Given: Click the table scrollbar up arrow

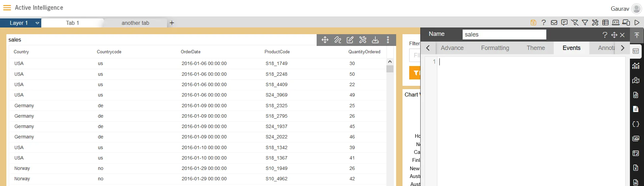Looking at the screenshot, I should [390, 62].
